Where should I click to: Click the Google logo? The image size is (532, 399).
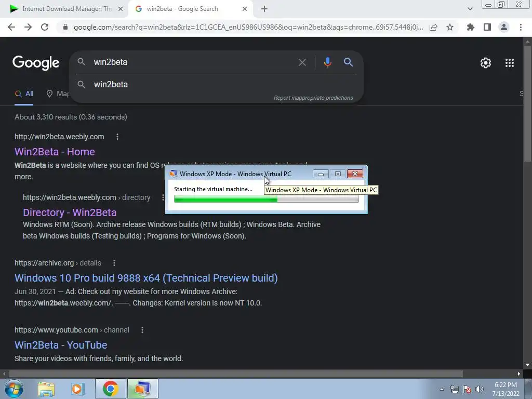(36, 63)
